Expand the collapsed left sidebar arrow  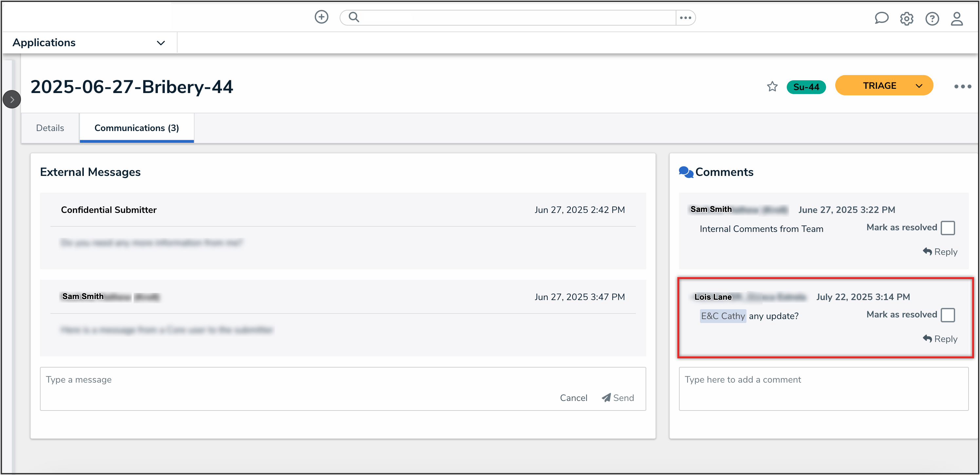point(12,100)
